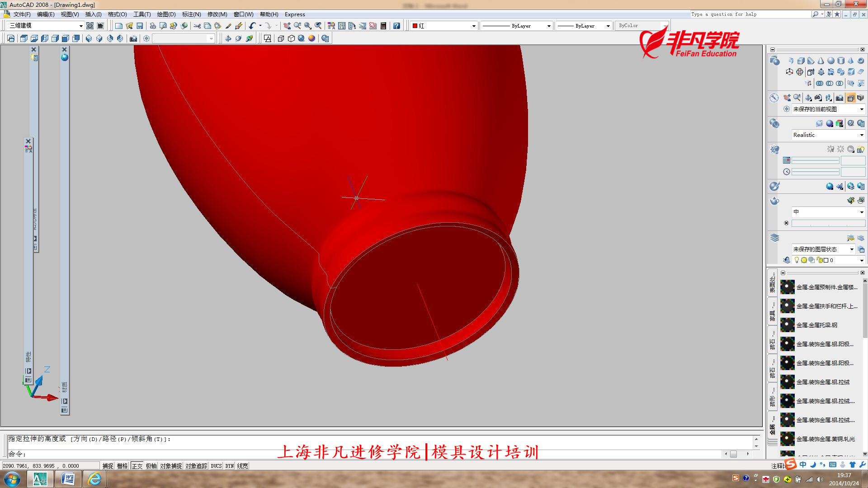This screenshot has width=868, height=488.
Task: Adjust the sun time slider in dashboard
Action: click(815, 172)
